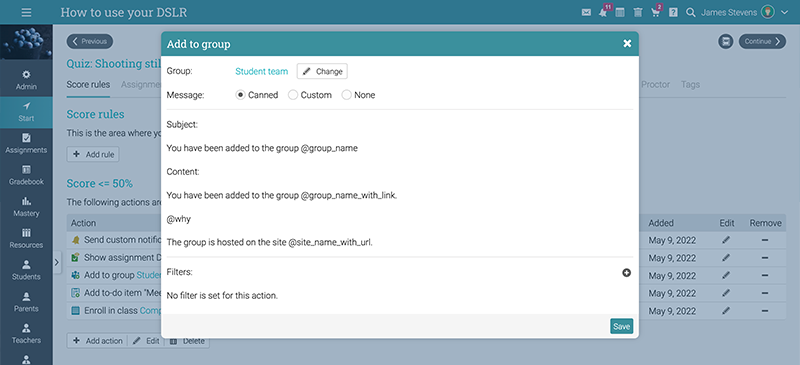The width and height of the screenshot is (800, 365).
Task: Open Students in the sidebar
Action: [x=26, y=271]
